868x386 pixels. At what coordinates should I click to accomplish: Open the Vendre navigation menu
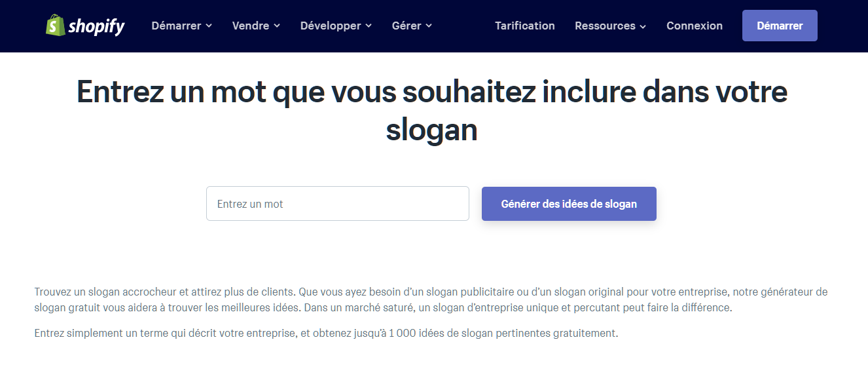251,26
